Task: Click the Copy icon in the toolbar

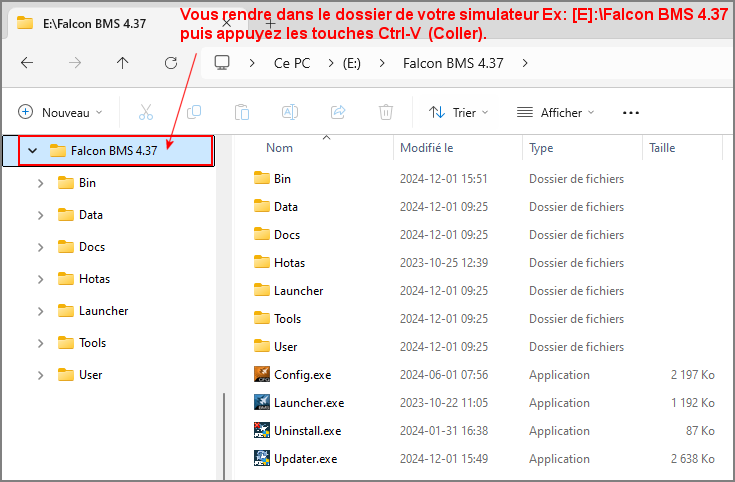Action: [194, 112]
